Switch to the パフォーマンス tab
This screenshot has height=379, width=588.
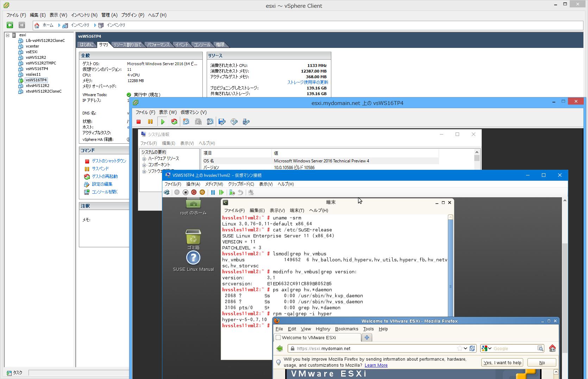[158, 45]
